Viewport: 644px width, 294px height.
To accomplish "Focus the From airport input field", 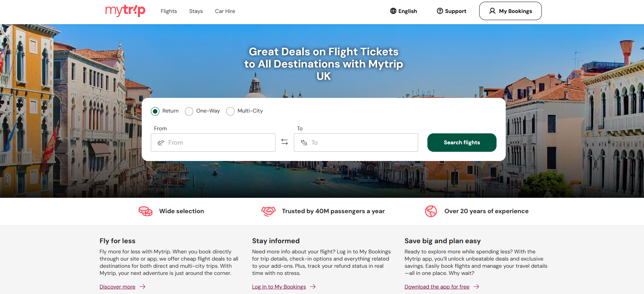I will click(x=213, y=143).
